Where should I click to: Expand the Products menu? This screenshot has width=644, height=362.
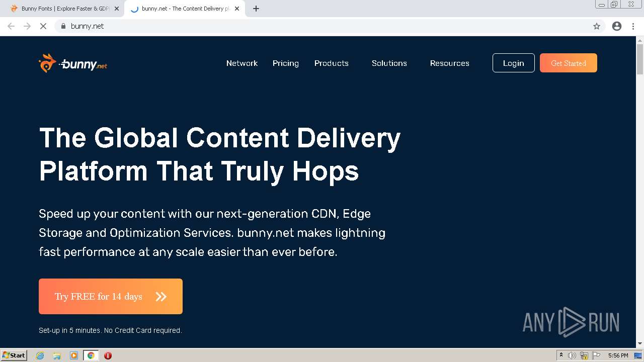pyautogui.click(x=332, y=63)
